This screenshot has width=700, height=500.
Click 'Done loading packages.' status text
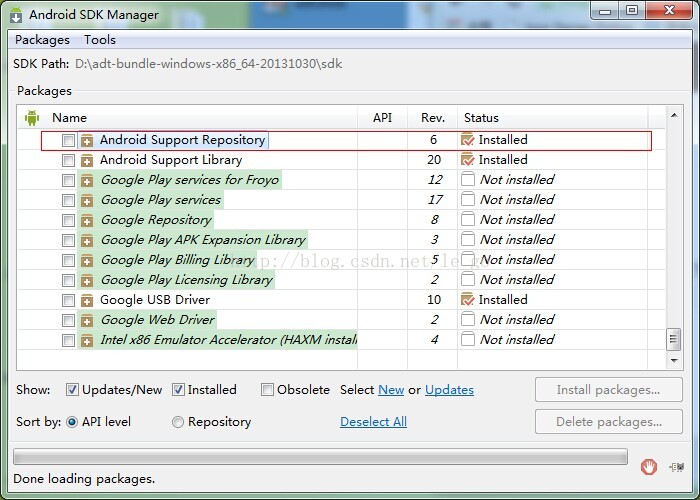coord(84,479)
